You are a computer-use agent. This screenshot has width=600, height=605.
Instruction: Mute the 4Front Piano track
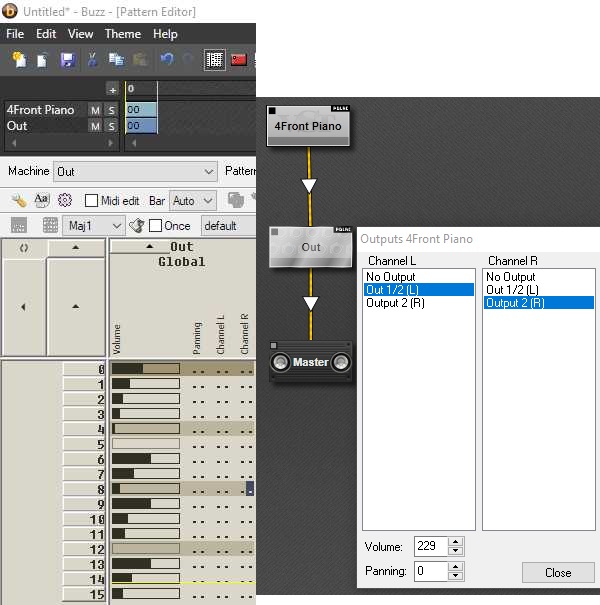[x=95, y=110]
